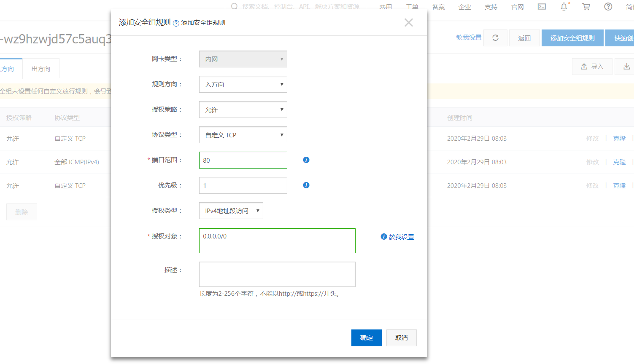Click the 返回 button
The width and height of the screenshot is (634, 364).
click(x=524, y=38)
